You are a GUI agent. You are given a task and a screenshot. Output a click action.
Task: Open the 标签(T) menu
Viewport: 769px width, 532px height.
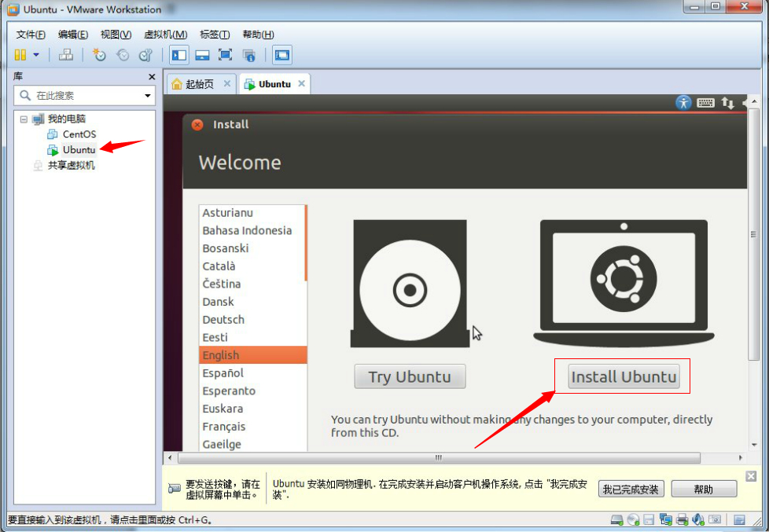tap(215, 35)
